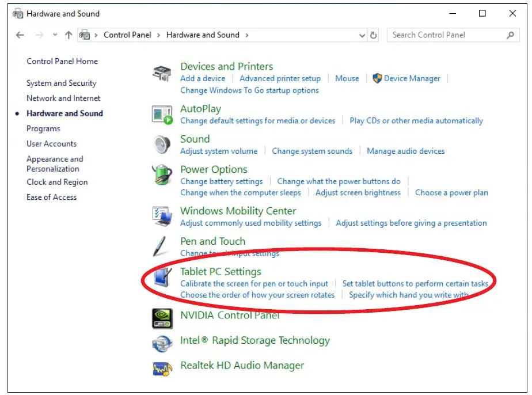Open the NVIDIA Control Panel icon
This screenshot has width=532, height=395.
[162, 318]
